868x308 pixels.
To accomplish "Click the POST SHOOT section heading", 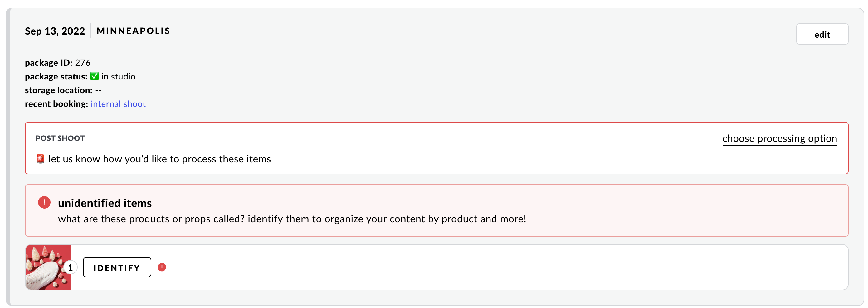I will click(60, 138).
